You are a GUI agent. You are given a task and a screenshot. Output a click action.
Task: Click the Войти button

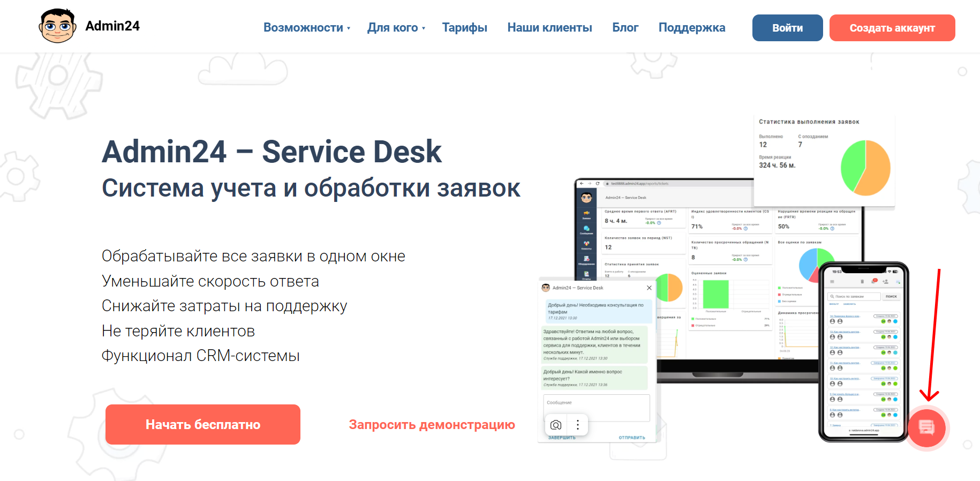pyautogui.click(x=787, y=28)
